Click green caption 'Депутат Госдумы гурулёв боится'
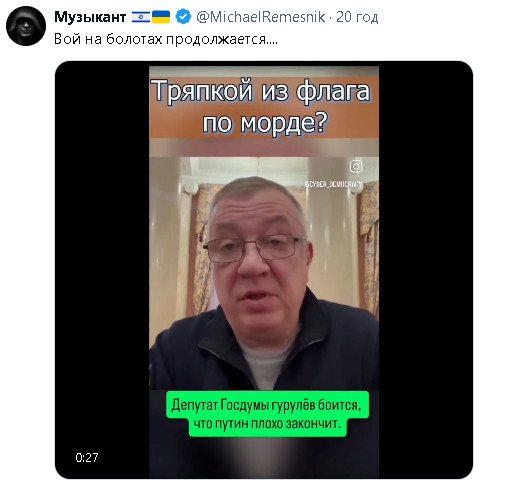The height and width of the screenshot is (490, 515). point(266,405)
